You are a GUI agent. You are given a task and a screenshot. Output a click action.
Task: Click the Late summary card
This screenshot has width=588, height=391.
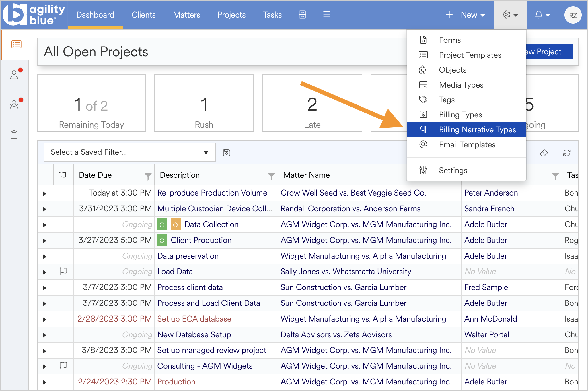click(x=312, y=103)
